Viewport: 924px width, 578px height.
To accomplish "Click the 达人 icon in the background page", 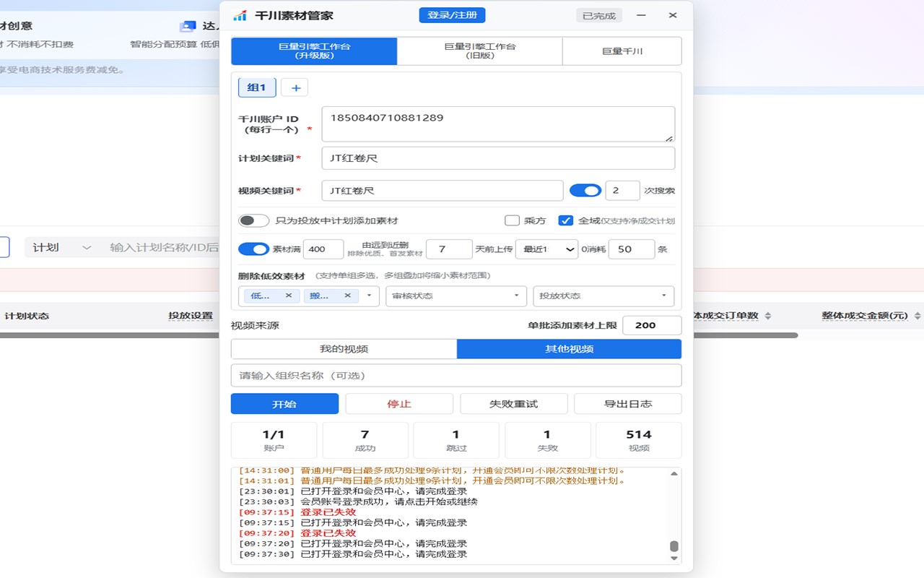I will [x=188, y=26].
